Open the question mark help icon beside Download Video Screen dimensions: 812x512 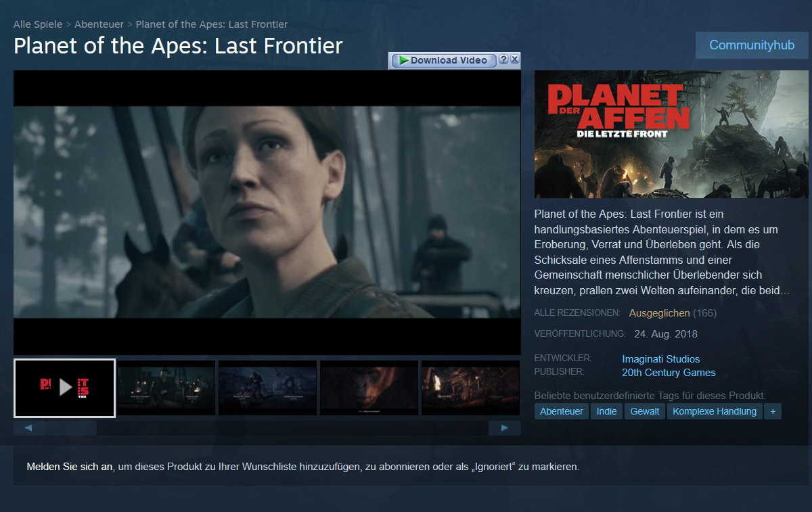pos(503,60)
